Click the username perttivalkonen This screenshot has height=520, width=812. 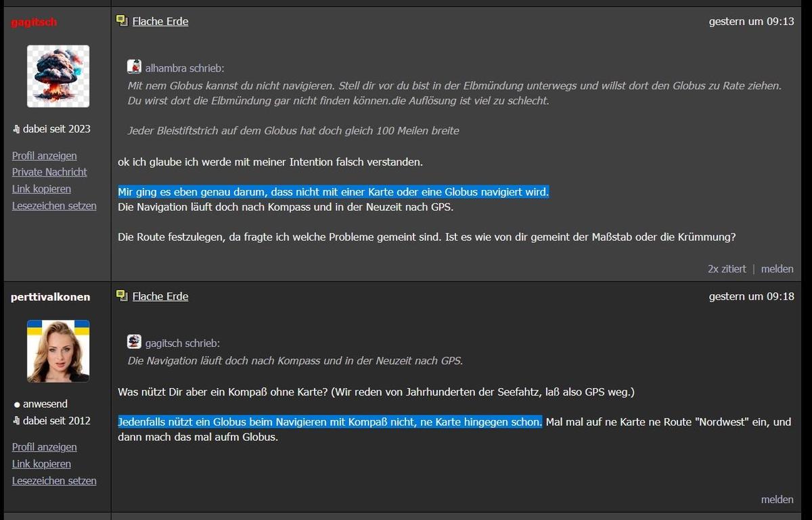[50, 297]
